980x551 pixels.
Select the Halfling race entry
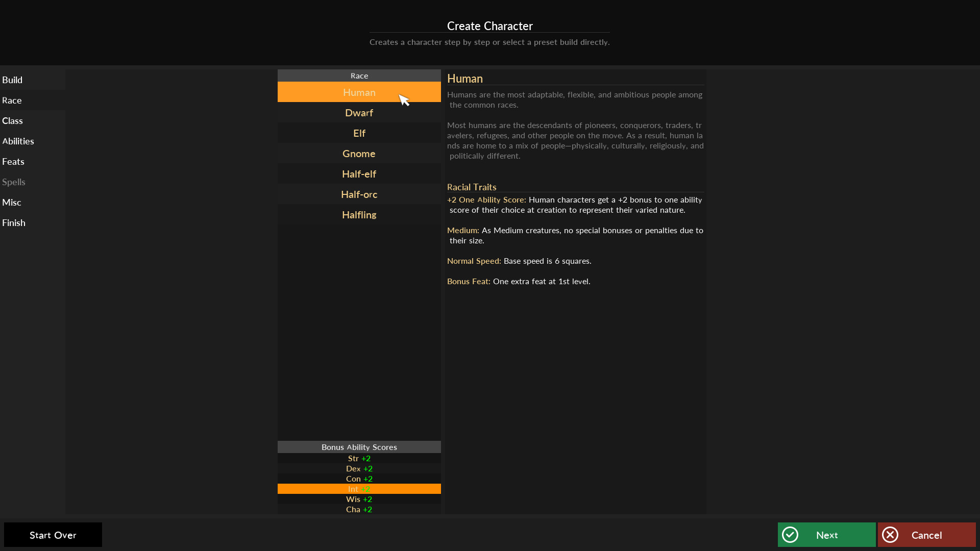pos(359,215)
